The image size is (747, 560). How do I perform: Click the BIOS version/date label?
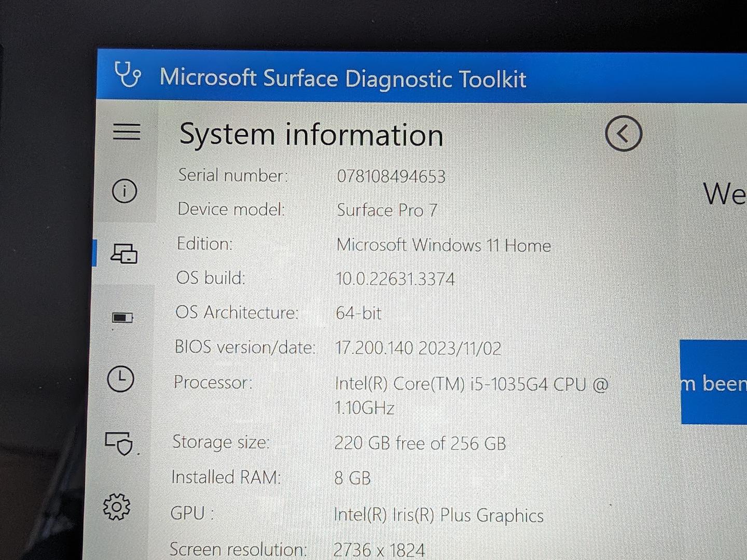pos(245,347)
